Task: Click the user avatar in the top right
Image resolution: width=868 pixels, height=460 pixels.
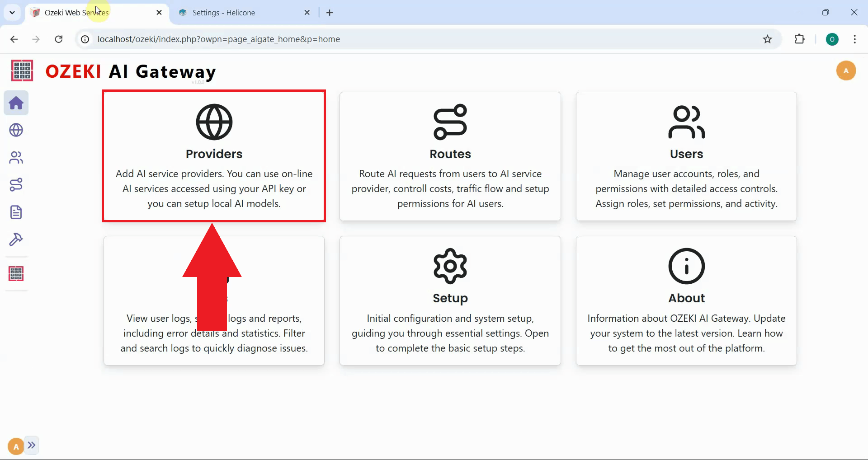Action: (846, 70)
